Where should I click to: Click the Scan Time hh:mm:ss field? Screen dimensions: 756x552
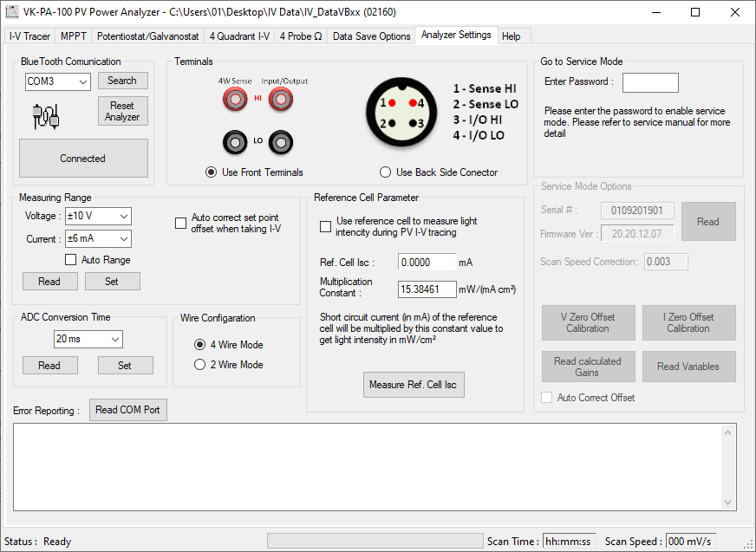(x=570, y=541)
